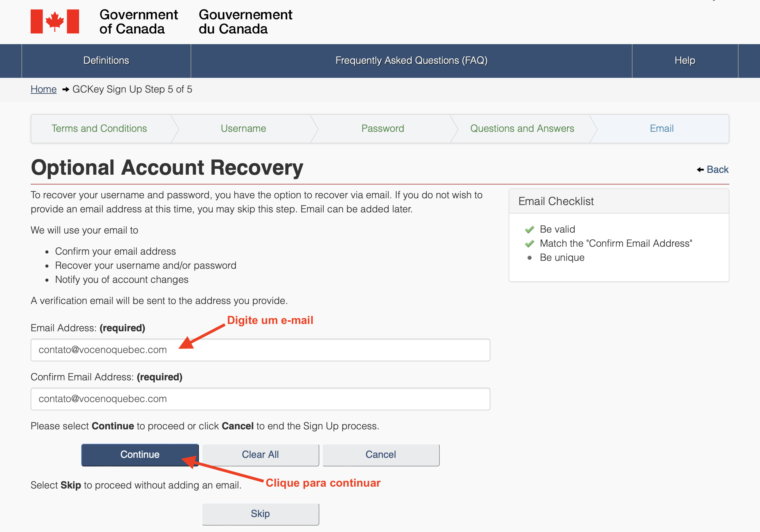Click 'Select Skip to proceed without adding' text
760x532 pixels.
pos(136,485)
